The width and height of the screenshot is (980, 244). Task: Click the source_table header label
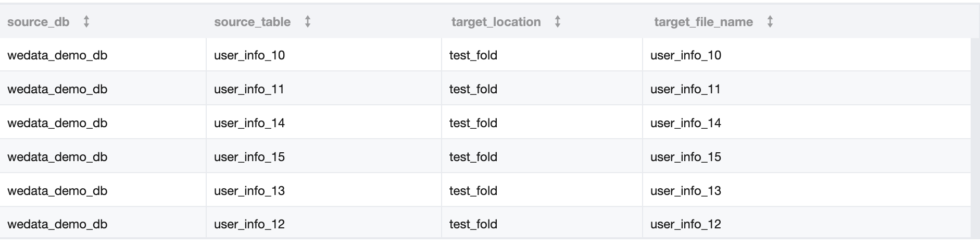252,22
